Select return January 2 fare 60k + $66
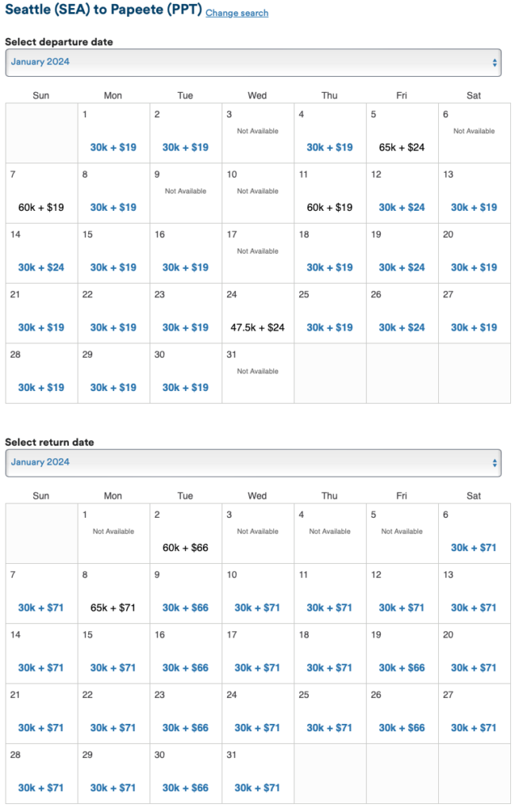The image size is (519, 812). coord(186,548)
